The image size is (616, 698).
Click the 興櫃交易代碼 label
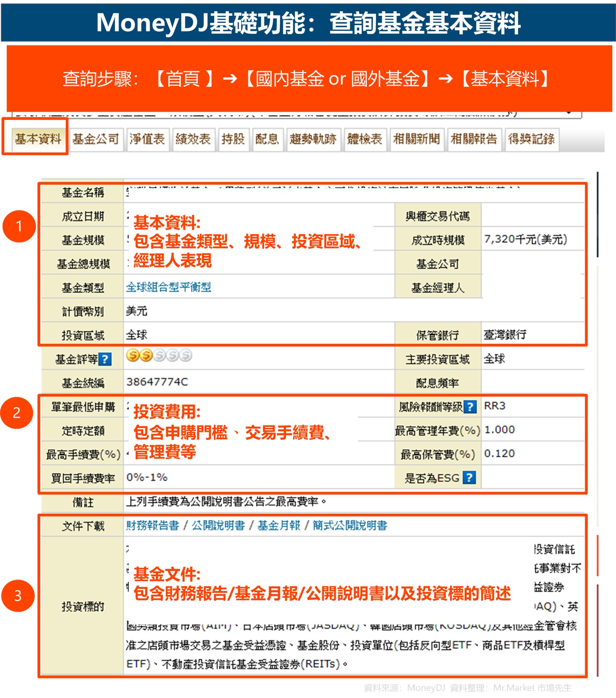[438, 216]
